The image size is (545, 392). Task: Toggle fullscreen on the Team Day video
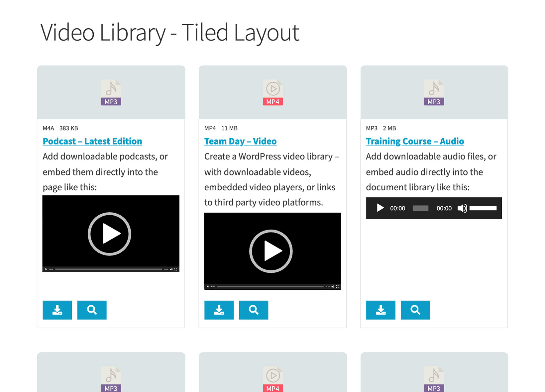[x=338, y=286]
